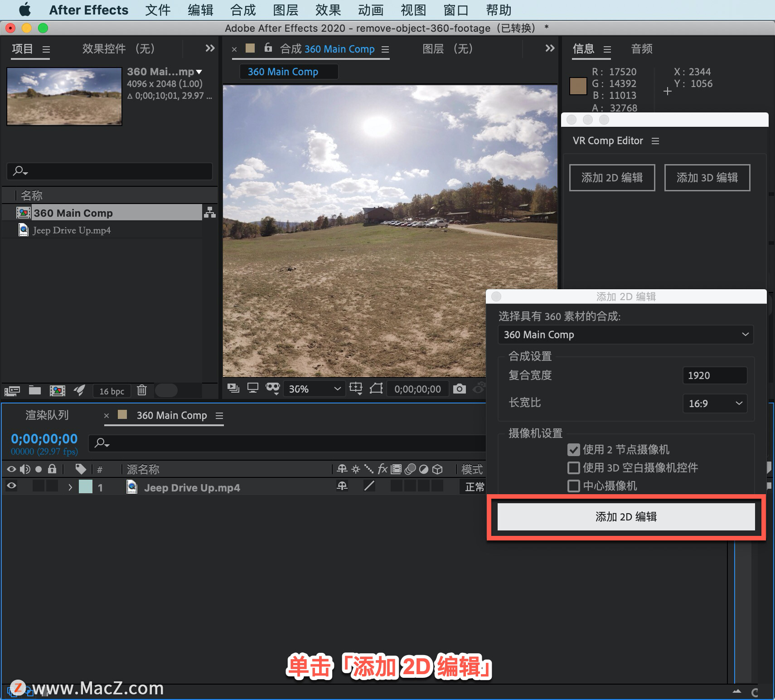Click the label tag column icon in timeline

81,469
